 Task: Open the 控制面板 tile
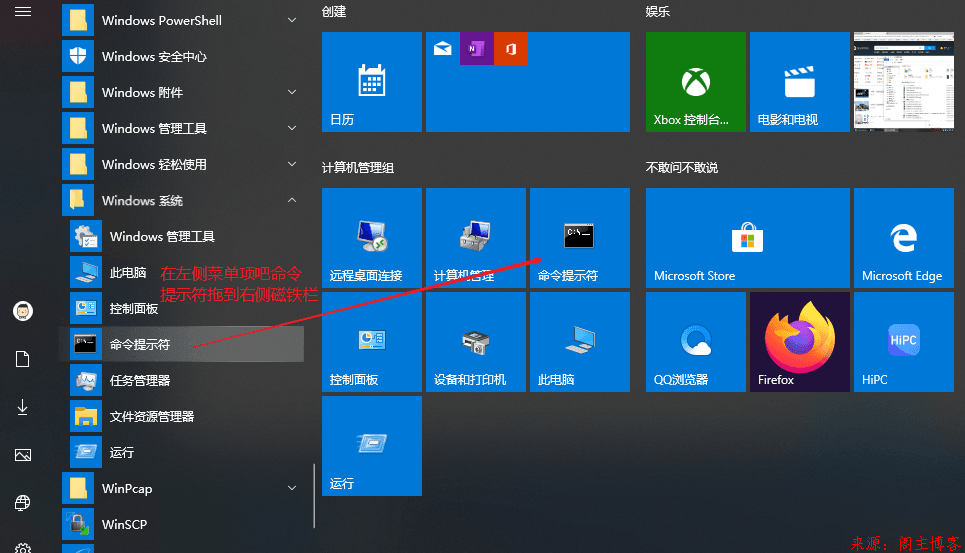point(372,342)
